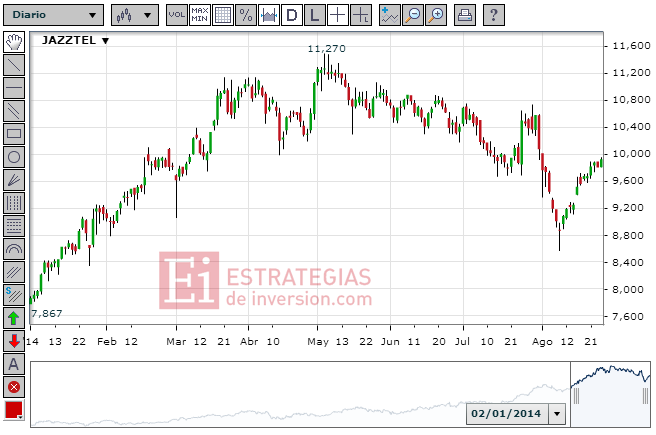Open the red drawing color swatch
Screen dimensions: 656x435
tap(14, 410)
